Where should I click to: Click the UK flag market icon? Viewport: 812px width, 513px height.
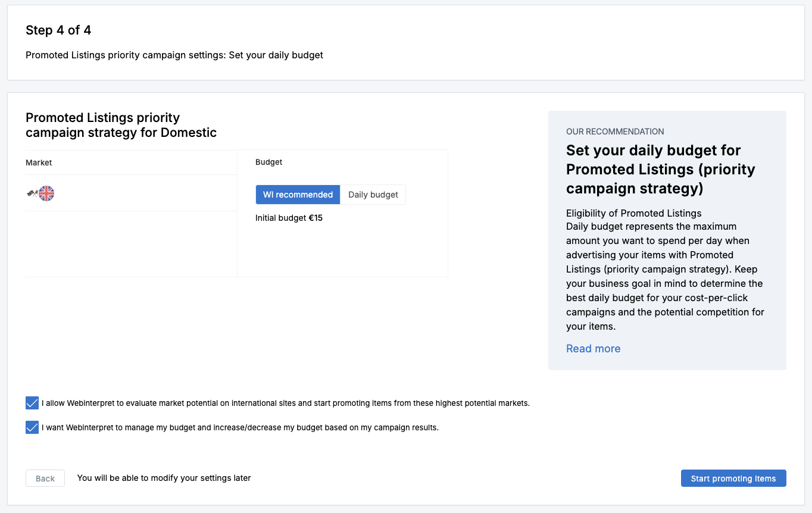[46, 193]
